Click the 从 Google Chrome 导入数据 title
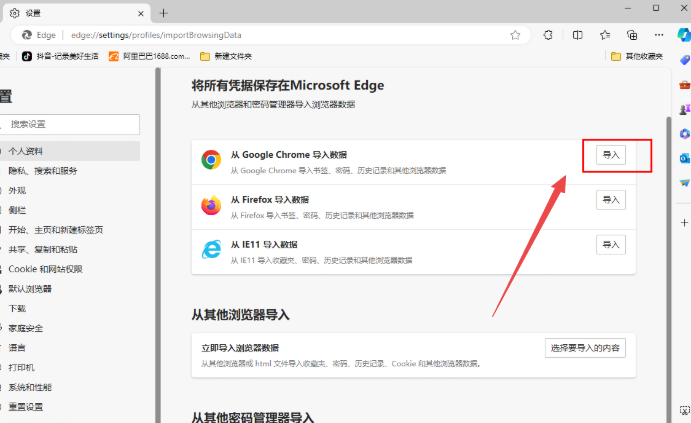 click(x=289, y=155)
